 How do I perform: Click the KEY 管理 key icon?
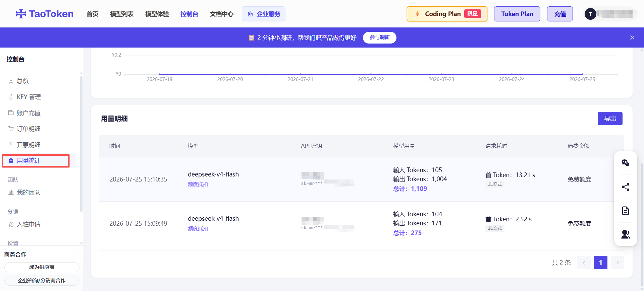point(11,97)
